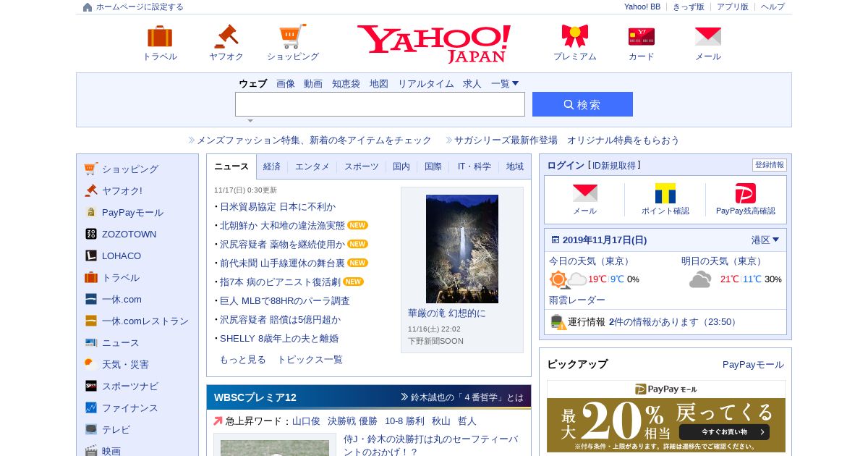
Task: Click the Yahoo! BB link at top
Action: pyautogui.click(x=642, y=7)
